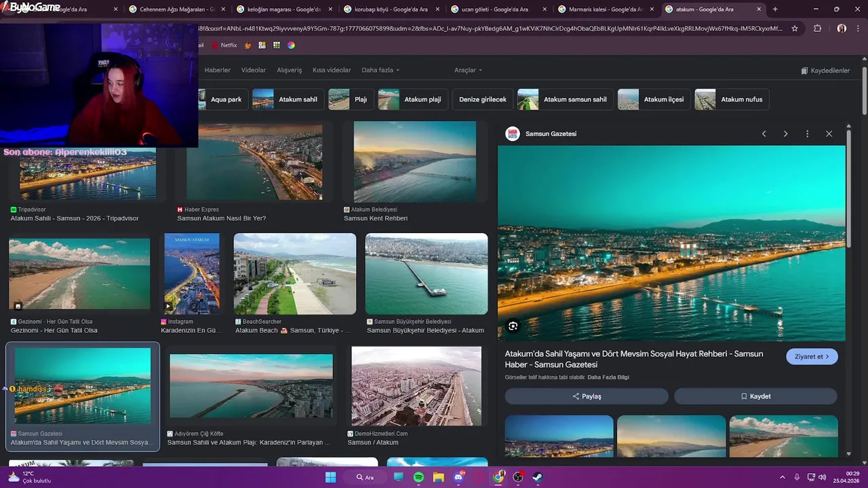Expand the 'Araçlar' tools dropdown
The height and width of the screenshot is (488, 868).
click(468, 70)
